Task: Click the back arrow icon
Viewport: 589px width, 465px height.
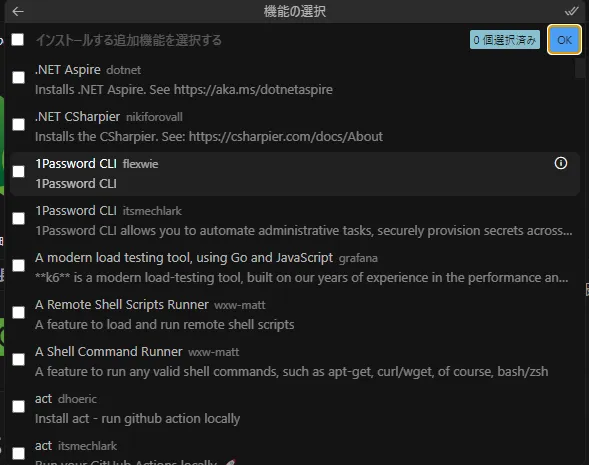Action: coord(18,12)
